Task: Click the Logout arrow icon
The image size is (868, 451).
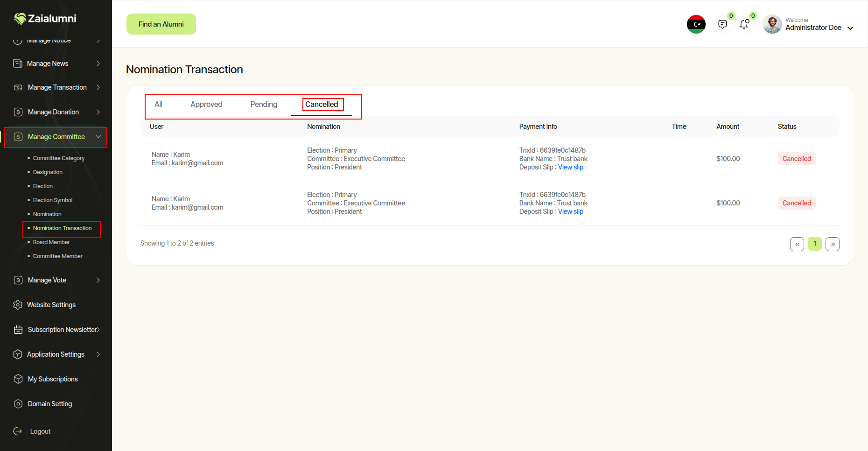Action: click(x=18, y=431)
